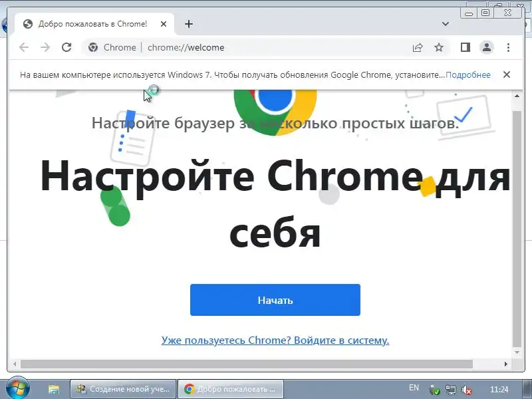Click 'Настройте браузер за несколько простых шагов.' text
This screenshot has width=532, height=399.
coord(275,123)
